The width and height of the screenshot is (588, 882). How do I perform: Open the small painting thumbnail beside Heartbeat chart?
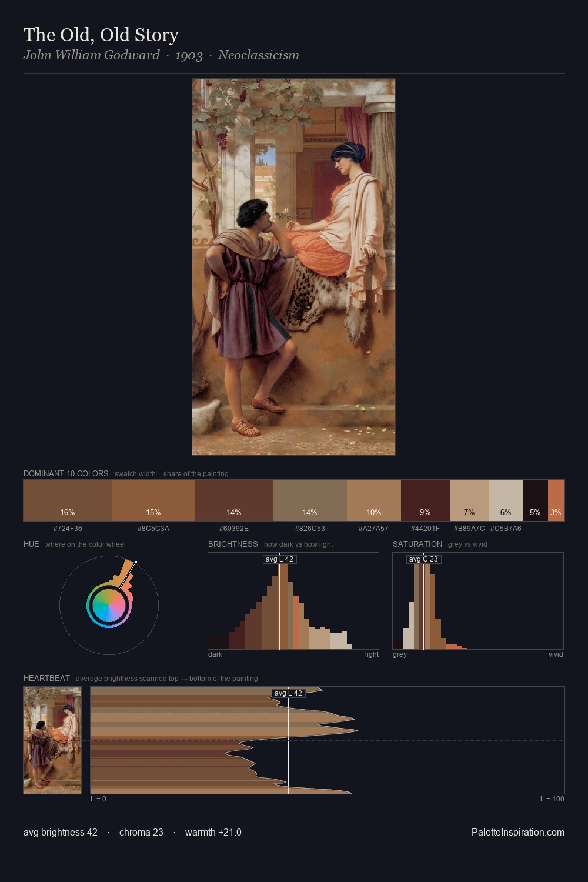(x=52, y=740)
